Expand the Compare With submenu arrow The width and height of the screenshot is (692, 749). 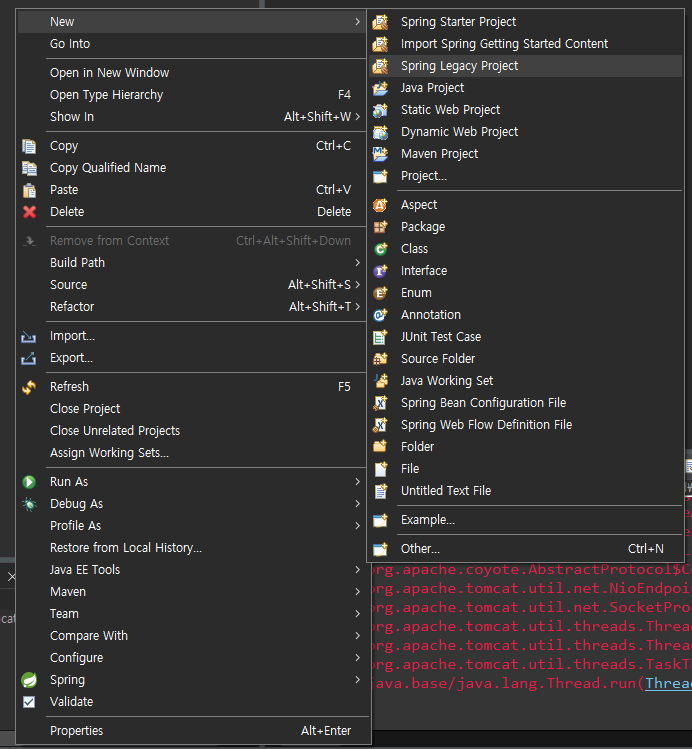point(357,636)
